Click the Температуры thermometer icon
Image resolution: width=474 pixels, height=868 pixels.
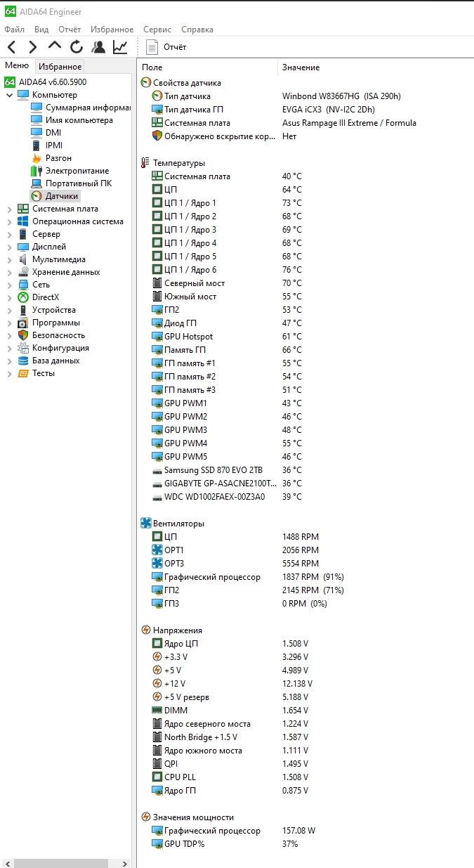pos(145,163)
